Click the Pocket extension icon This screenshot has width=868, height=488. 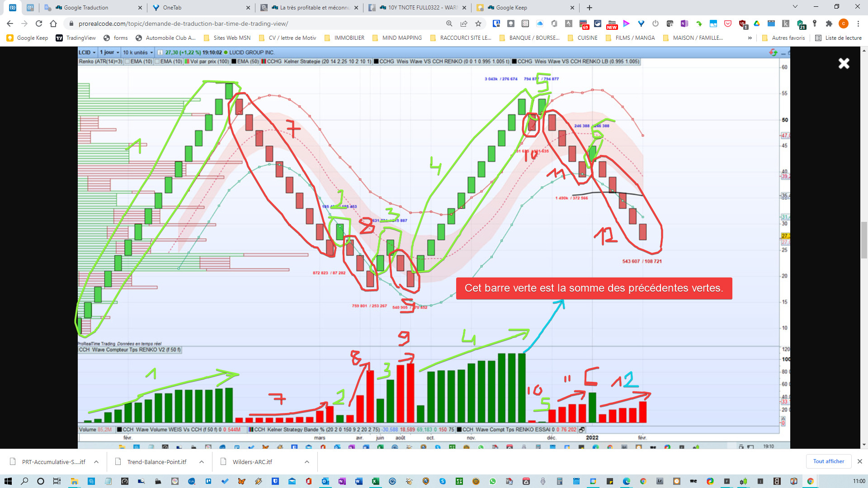[x=728, y=23]
